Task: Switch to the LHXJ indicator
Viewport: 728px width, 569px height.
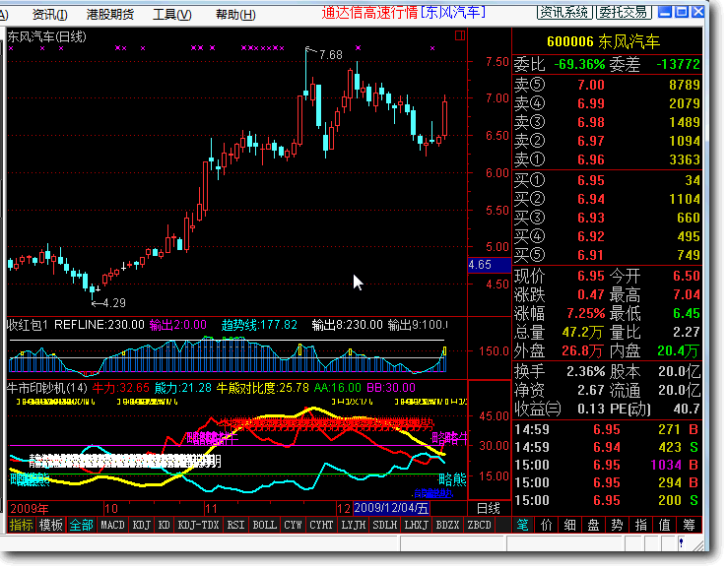Action: coord(416,525)
